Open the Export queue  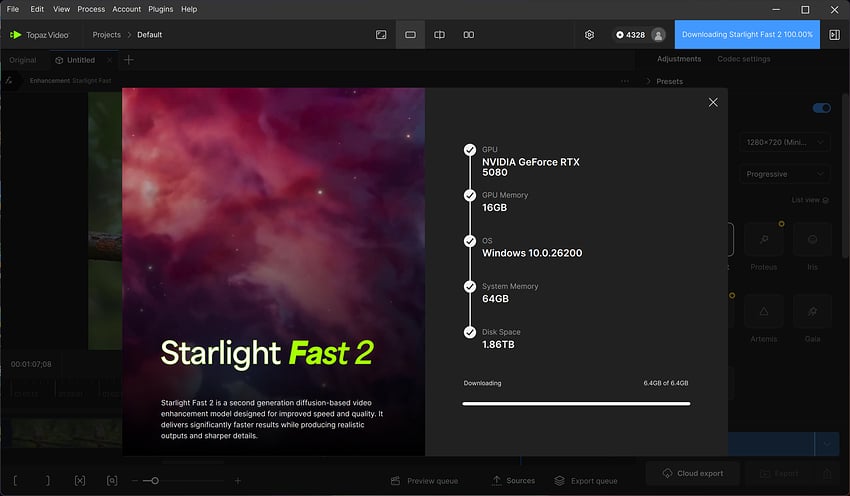tap(586, 481)
